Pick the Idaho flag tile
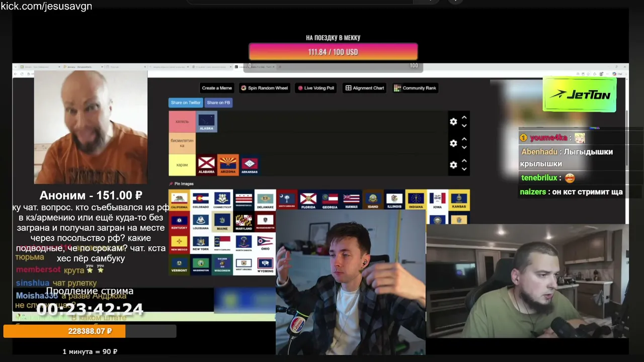Screen dimensions: 644x362 point(373,200)
